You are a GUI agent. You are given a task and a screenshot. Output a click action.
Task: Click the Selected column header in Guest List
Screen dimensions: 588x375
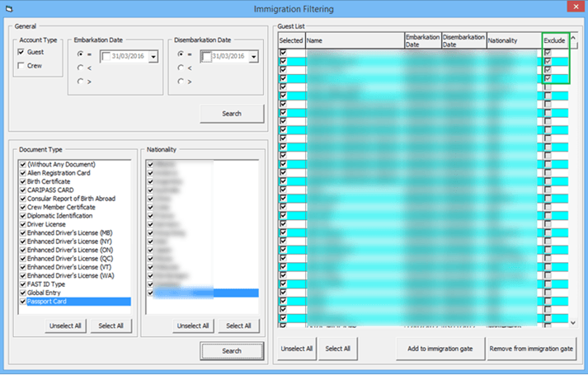coord(291,40)
